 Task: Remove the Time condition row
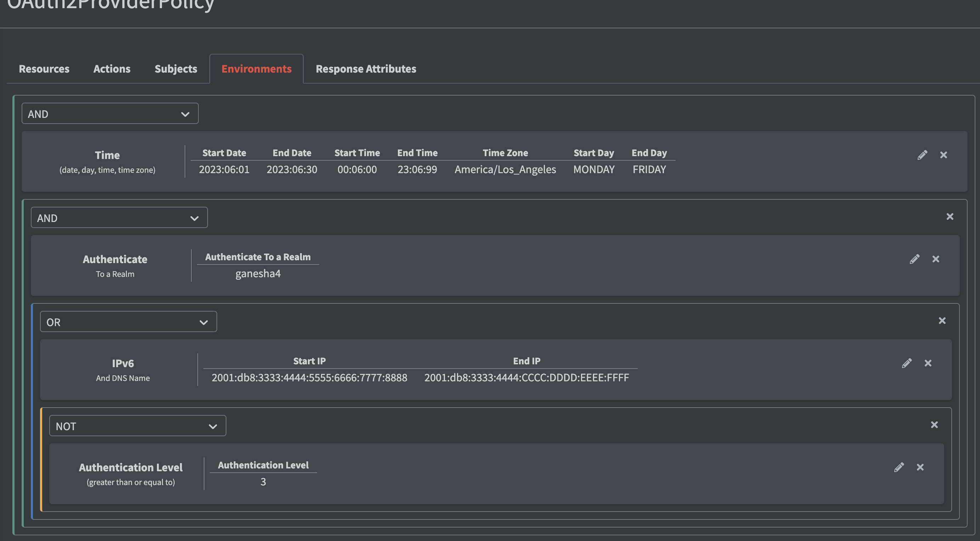coord(944,155)
